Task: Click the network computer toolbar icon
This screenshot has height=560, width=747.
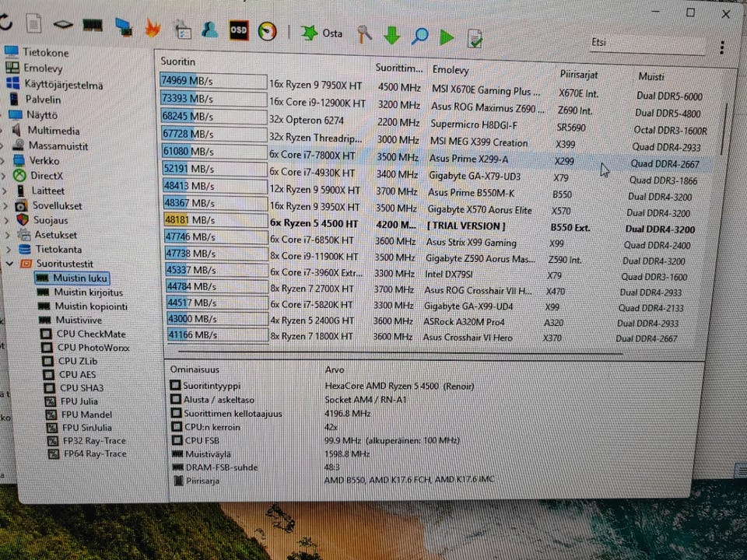Action: coord(124,26)
